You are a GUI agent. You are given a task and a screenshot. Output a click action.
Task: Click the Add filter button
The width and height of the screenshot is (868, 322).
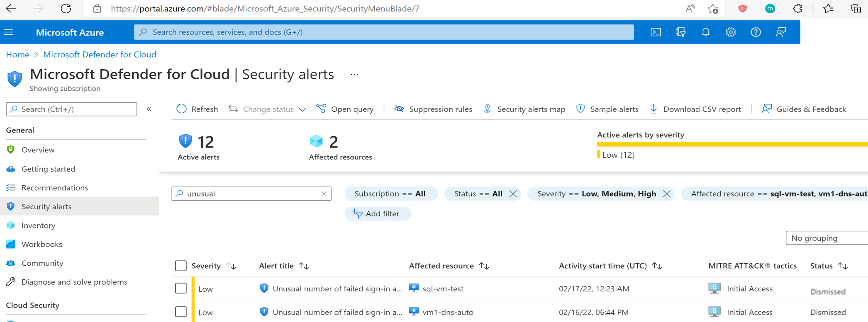coord(378,214)
